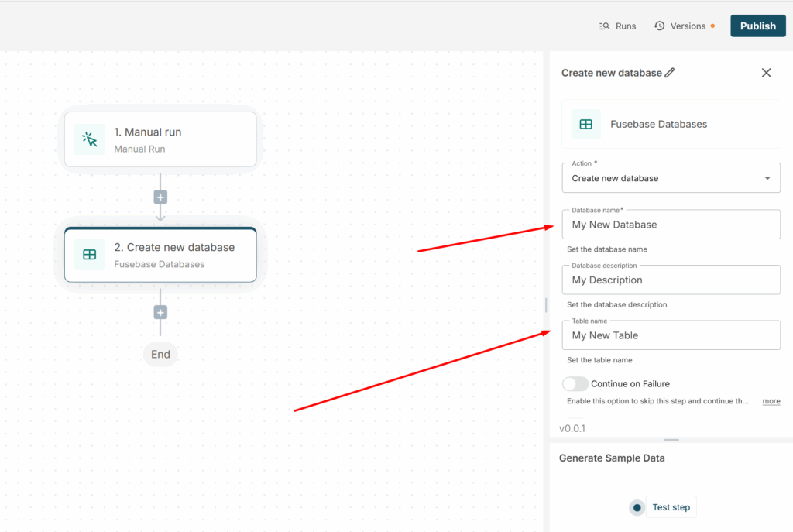Click the Manual run cursor icon
Image resolution: width=793 pixels, height=532 pixels.
[90, 139]
